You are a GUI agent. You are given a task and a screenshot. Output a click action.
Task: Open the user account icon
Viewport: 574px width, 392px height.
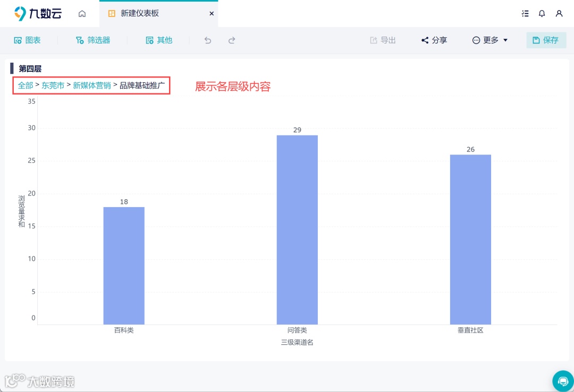(x=559, y=13)
